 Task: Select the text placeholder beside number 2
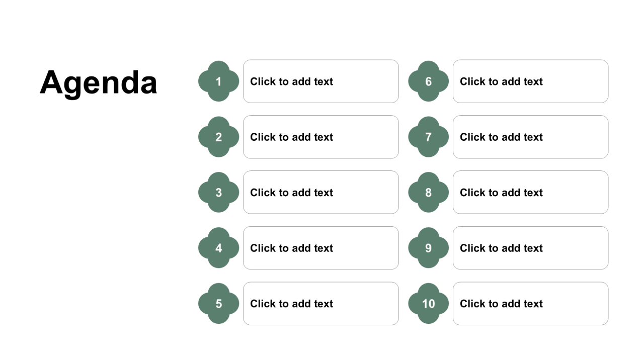tap(321, 137)
